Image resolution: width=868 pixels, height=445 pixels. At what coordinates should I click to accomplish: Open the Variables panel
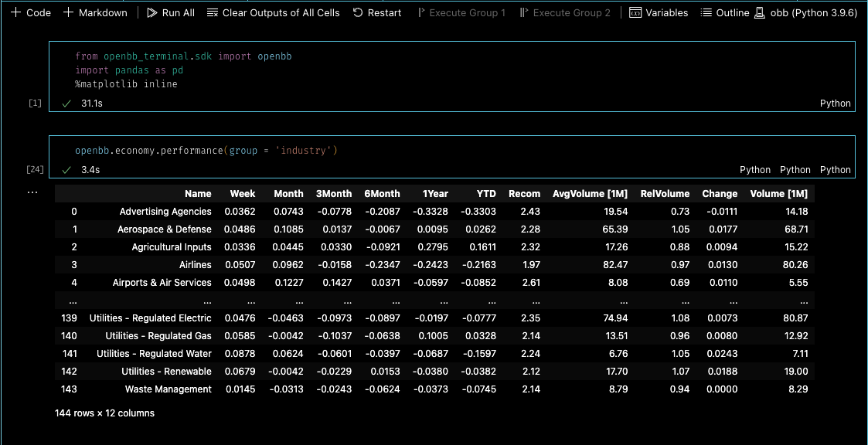pyautogui.click(x=659, y=12)
